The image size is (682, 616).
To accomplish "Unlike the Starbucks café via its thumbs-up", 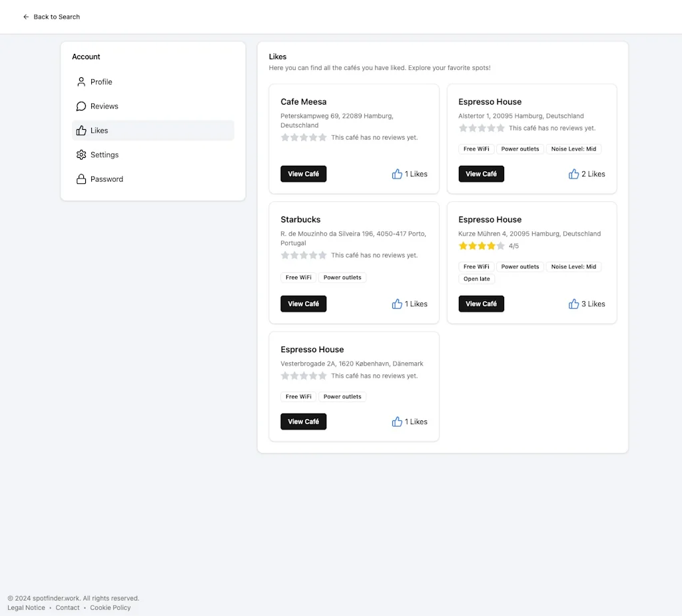I will tap(397, 304).
